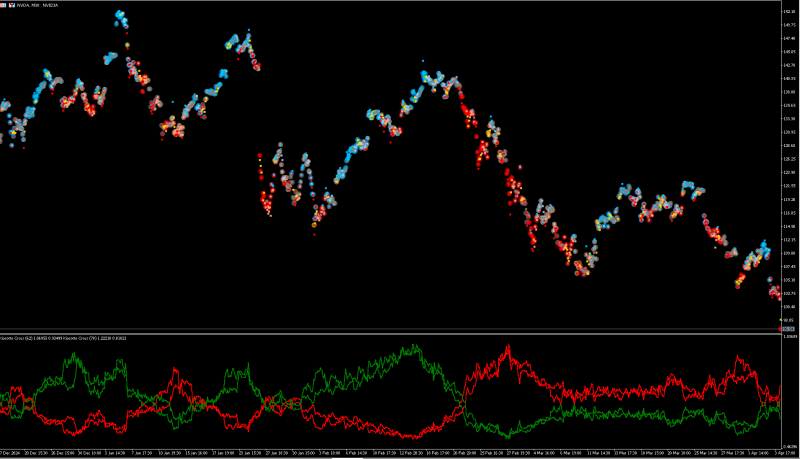Click the '15 Jan 16:00' time axis label
Viewport: 800px width, 459px height.
196,453
